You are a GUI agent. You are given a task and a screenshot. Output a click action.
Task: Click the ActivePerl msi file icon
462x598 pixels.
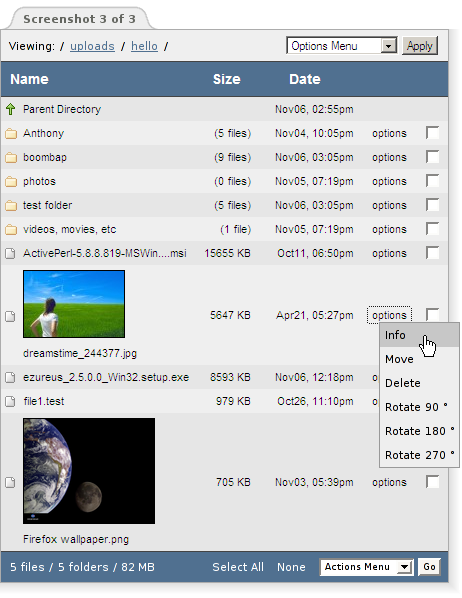pos(10,254)
